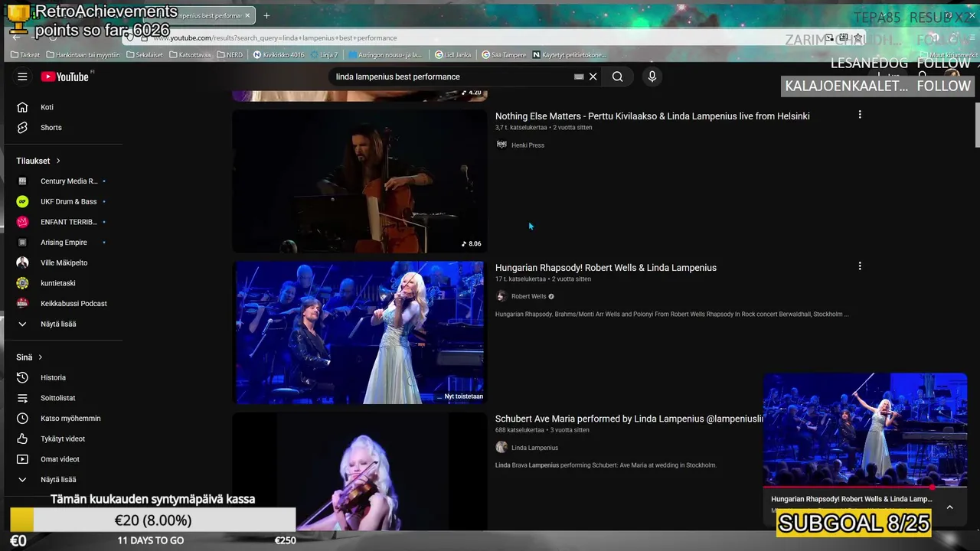
Task: Open Käytetyt pelitietokone bookmark
Action: 569,55
